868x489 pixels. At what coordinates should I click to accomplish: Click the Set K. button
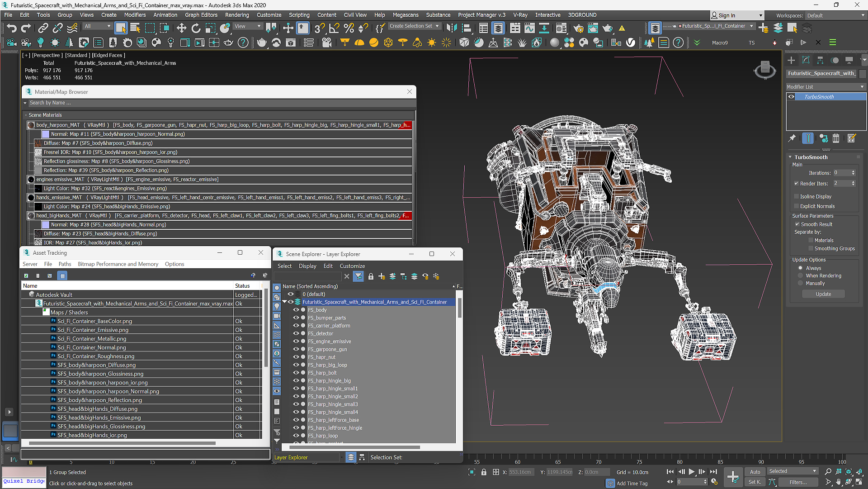coord(755,482)
